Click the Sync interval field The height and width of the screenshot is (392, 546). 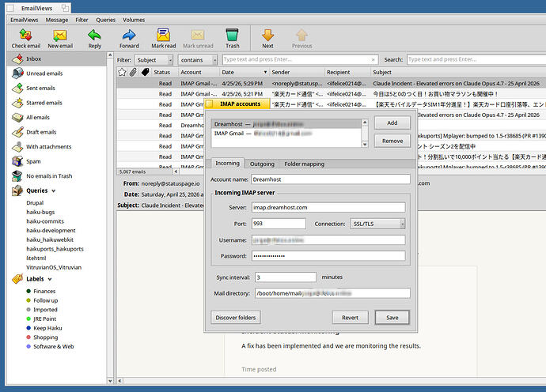tap(285, 277)
